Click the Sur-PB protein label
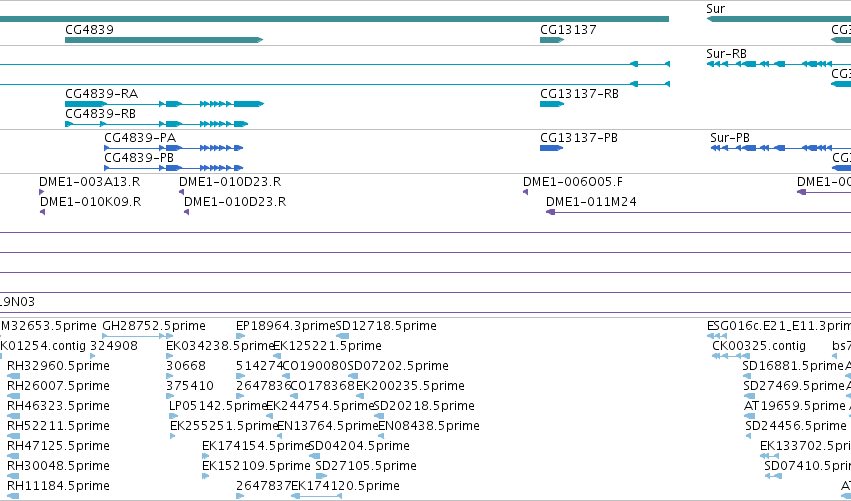Viewport: 851px width, 501px height. (x=730, y=138)
